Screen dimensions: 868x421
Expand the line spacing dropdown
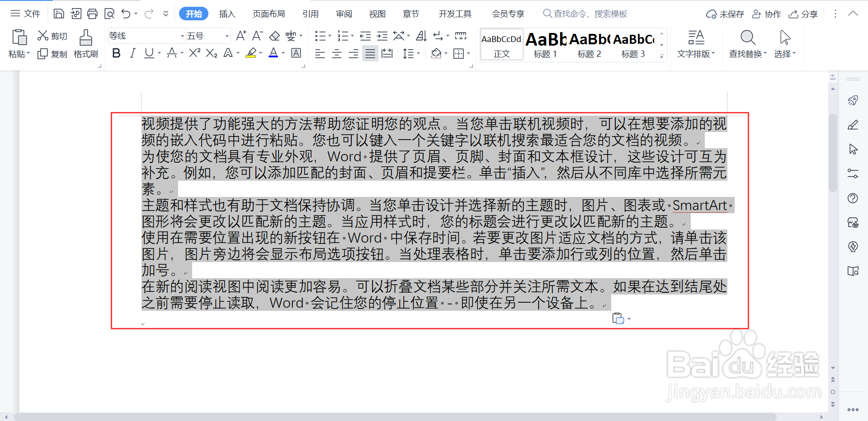[x=418, y=54]
